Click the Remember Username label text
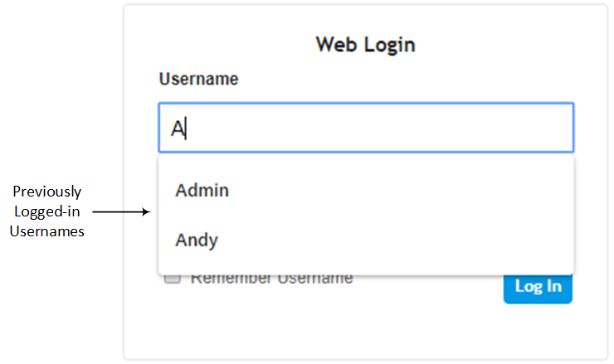The image size is (614, 364). point(271,279)
